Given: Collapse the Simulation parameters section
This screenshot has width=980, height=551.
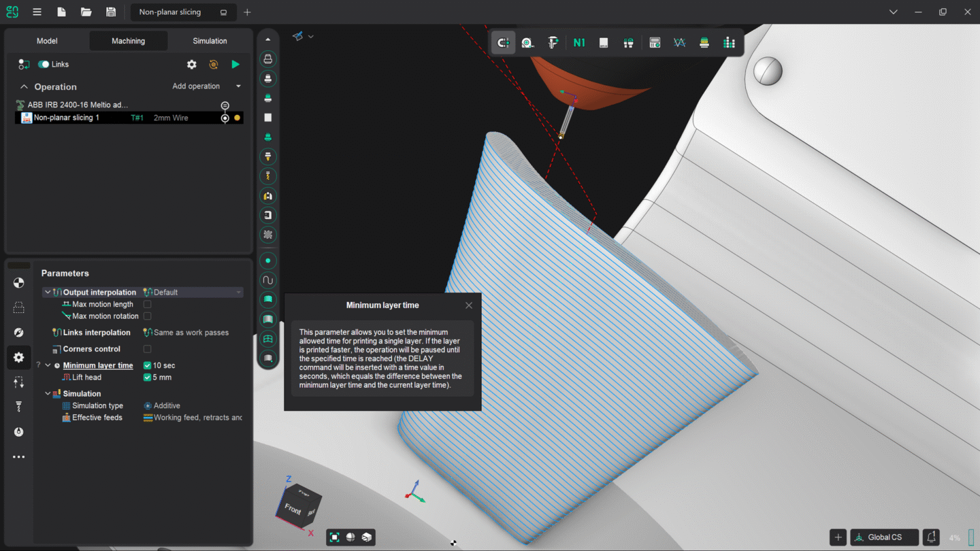Looking at the screenshot, I should (x=47, y=393).
